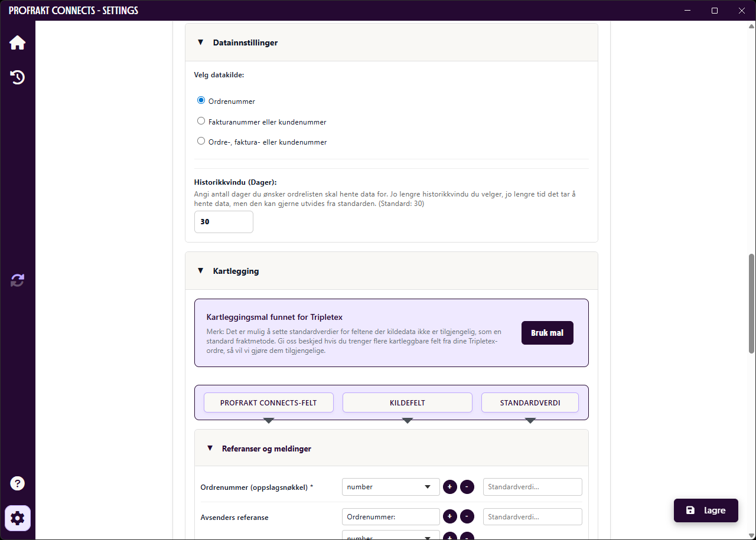Click Standardverdi field for Ordrenummer
Screen dimensions: 756x540
tap(533, 487)
